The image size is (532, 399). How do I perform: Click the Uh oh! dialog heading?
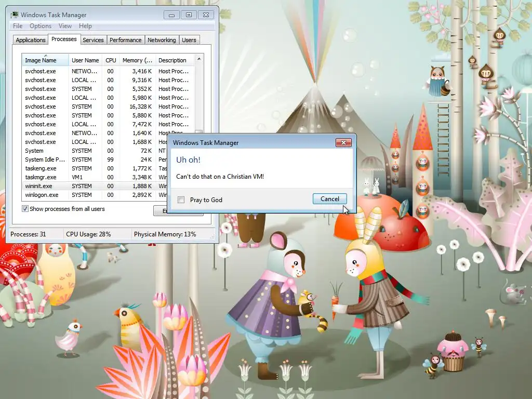pos(188,160)
